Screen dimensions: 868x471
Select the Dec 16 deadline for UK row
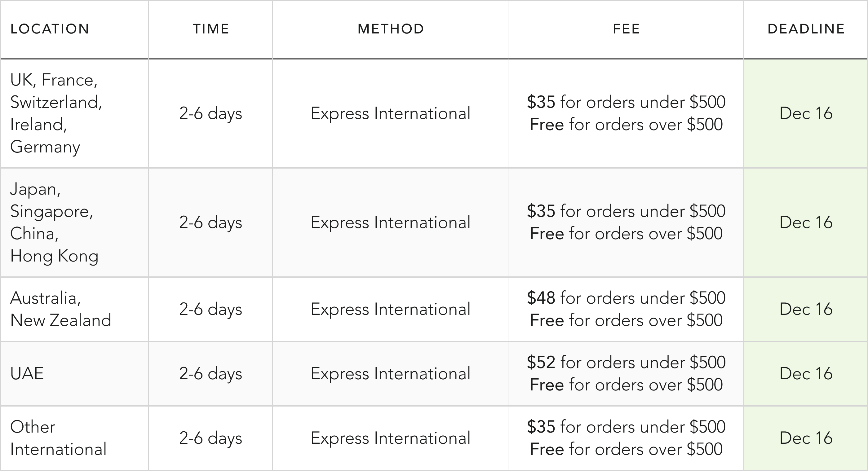[x=806, y=113]
